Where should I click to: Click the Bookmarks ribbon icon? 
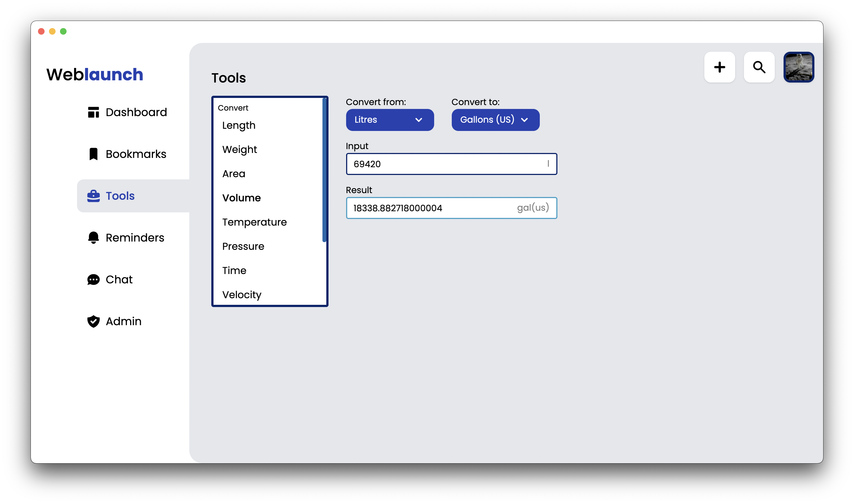pos(93,154)
